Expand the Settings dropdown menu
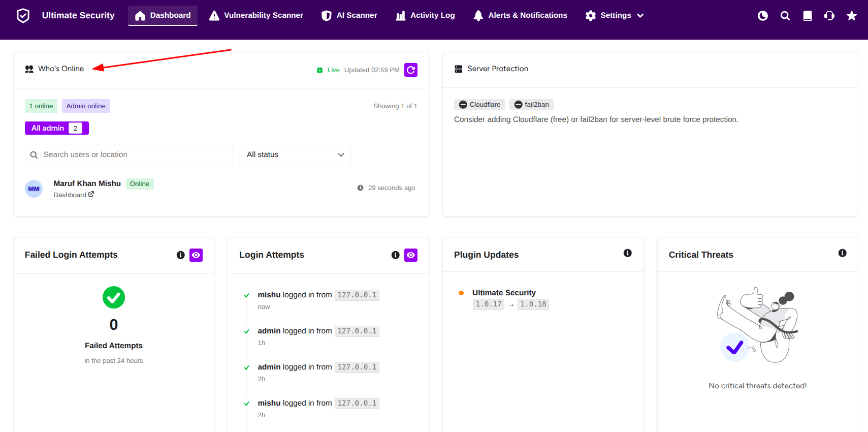Image resolution: width=868 pixels, height=432 pixels. click(x=614, y=16)
